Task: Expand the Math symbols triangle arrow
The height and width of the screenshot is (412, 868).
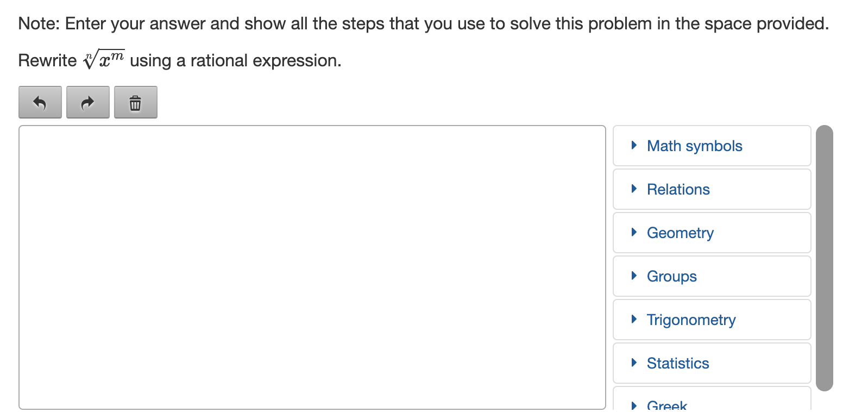Action: point(634,145)
